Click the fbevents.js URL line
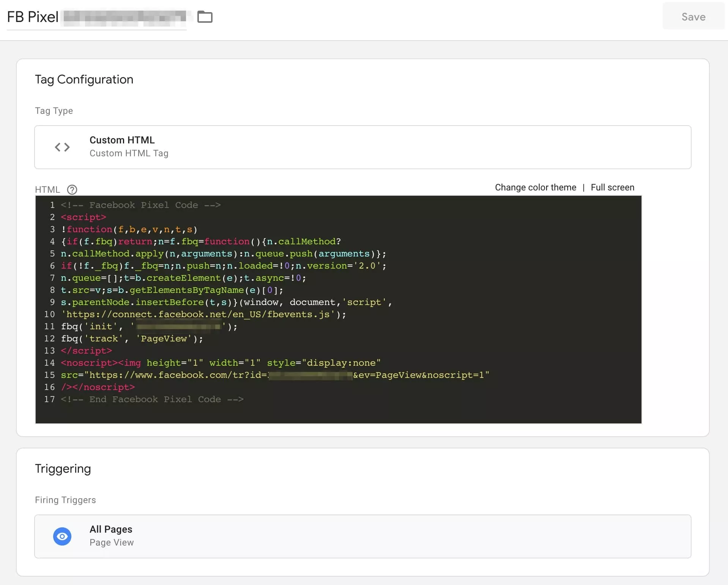The height and width of the screenshot is (585, 728). (x=203, y=315)
